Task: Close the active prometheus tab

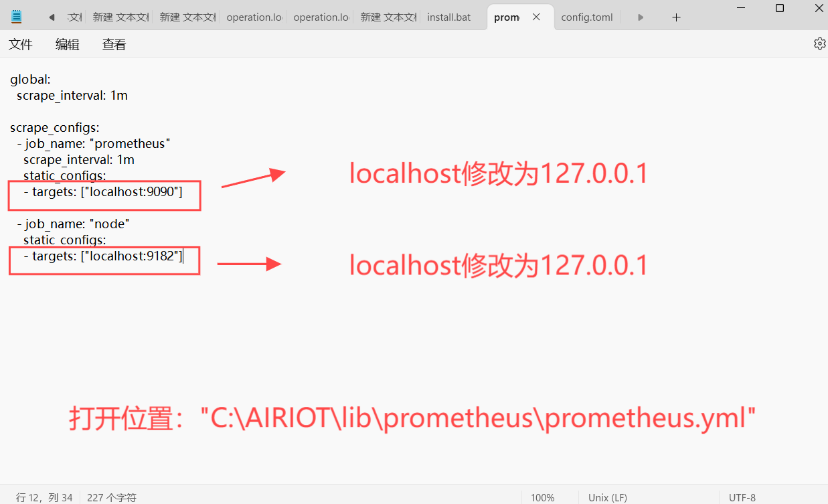Action: 536,17
